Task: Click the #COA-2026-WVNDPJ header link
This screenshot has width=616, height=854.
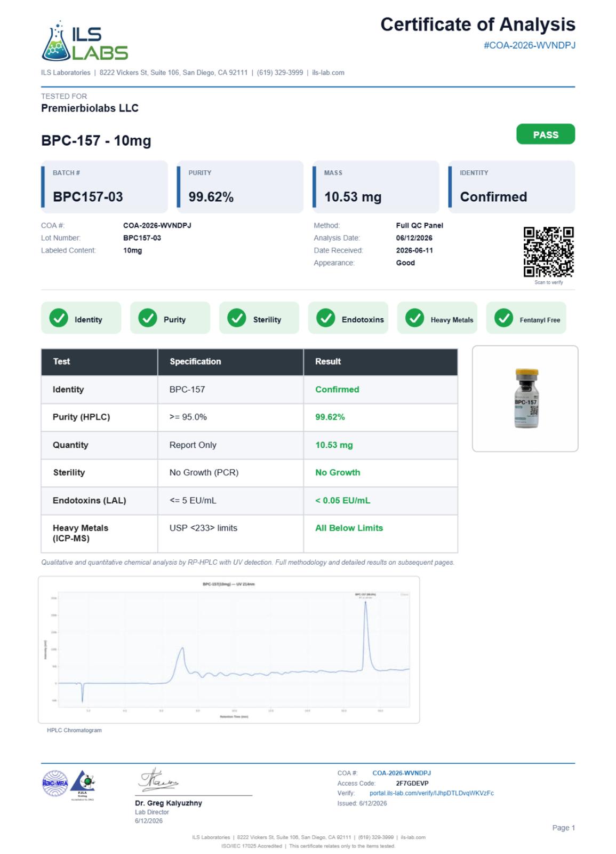Action: point(530,45)
